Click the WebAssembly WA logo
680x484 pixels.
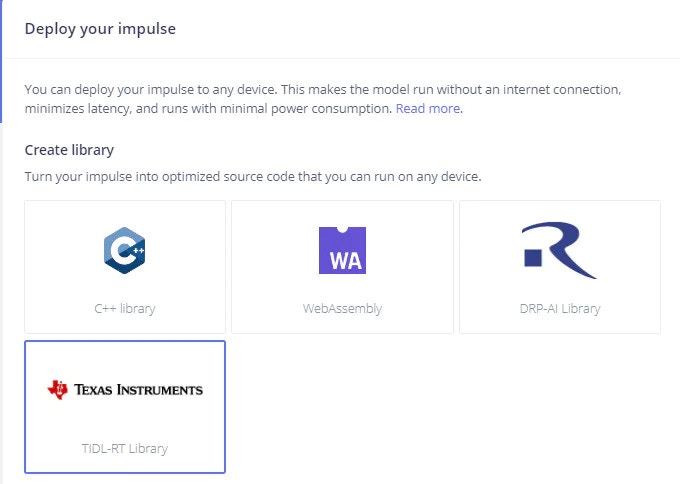click(342, 250)
